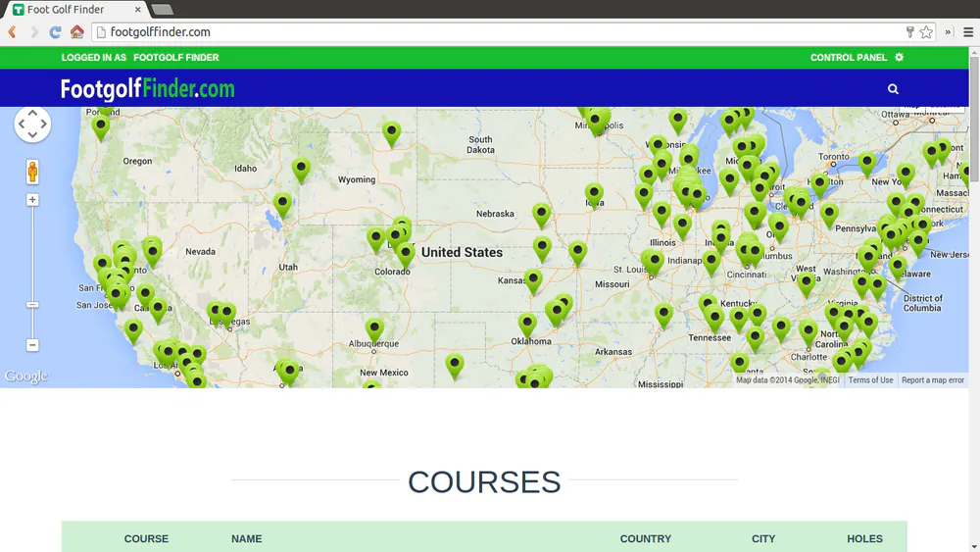The height and width of the screenshot is (552, 980).
Task: Sort by the COUNTRY column header
Action: coord(645,539)
